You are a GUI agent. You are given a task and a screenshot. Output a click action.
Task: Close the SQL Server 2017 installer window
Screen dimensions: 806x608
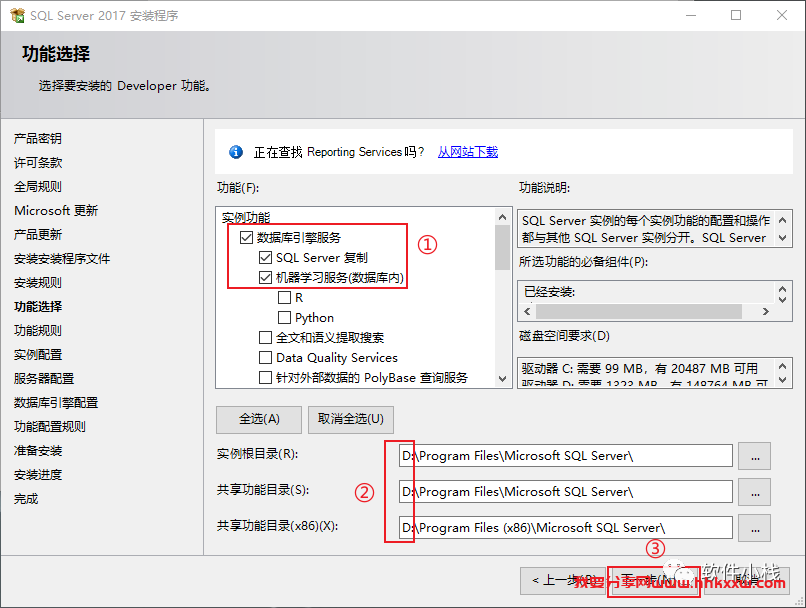[x=782, y=15]
